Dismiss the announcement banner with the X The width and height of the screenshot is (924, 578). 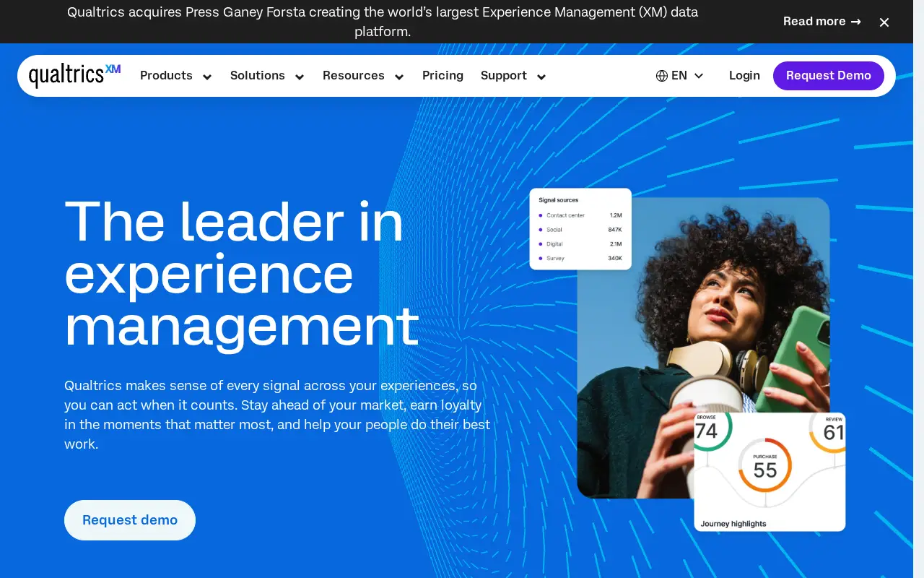[884, 22]
